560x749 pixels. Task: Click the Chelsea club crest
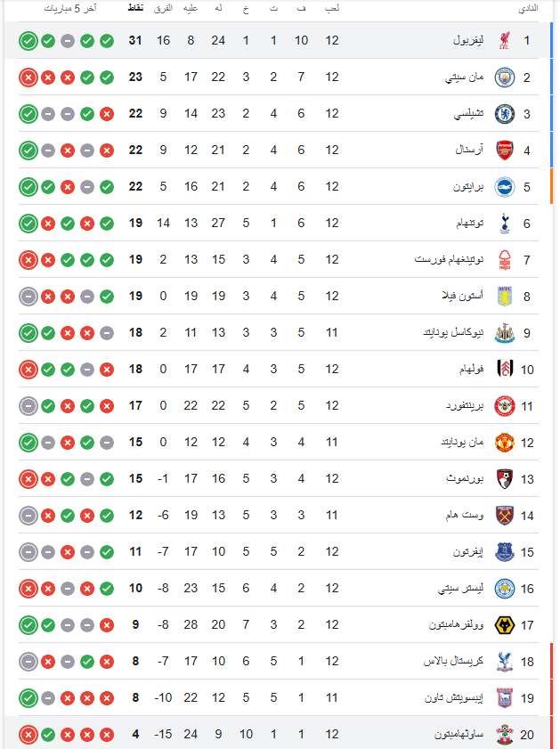[505, 114]
